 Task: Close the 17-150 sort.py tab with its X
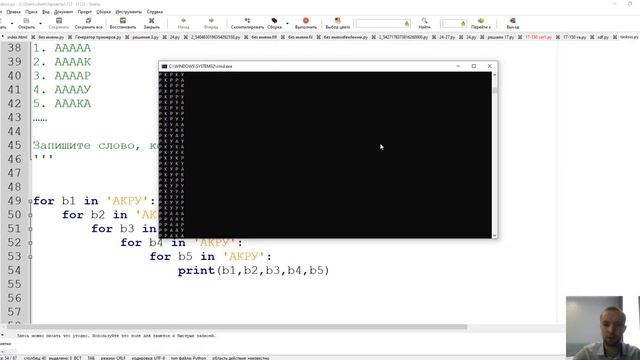[x=558, y=37]
